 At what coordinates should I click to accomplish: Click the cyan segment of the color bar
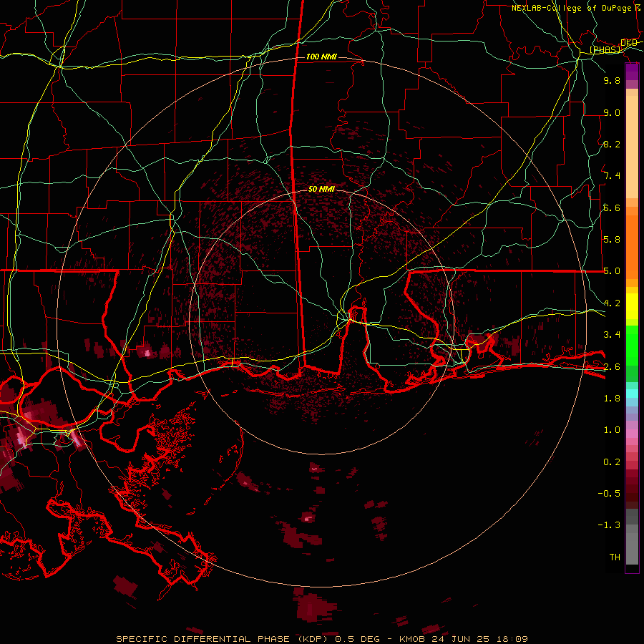point(632,394)
